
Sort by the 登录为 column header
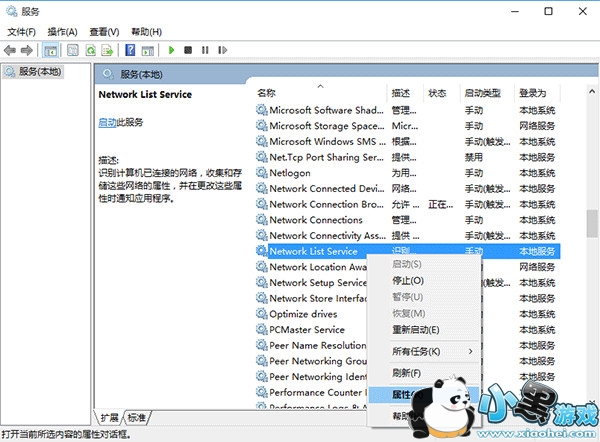(x=537, y=93)
